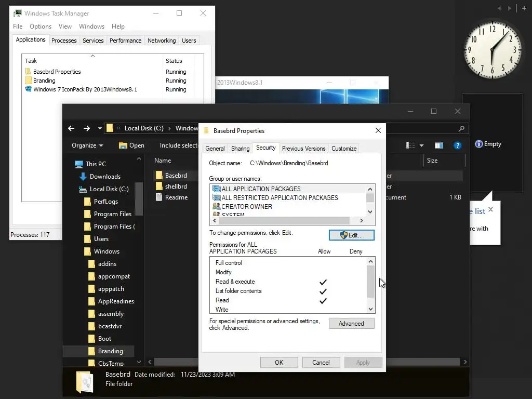Select Users folder in tree

[96, 239]
